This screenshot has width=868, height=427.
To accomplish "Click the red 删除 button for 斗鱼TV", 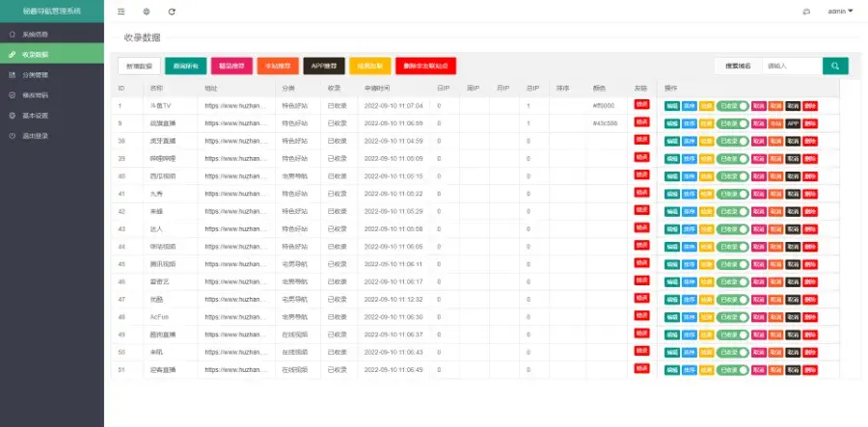I will 810,106.
